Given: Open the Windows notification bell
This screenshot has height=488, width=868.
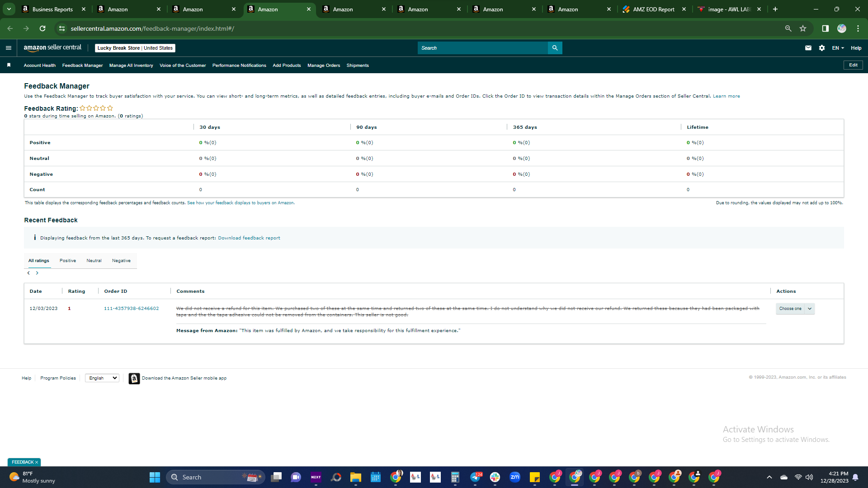Looking at the screenshot, I should click(855, 477).
